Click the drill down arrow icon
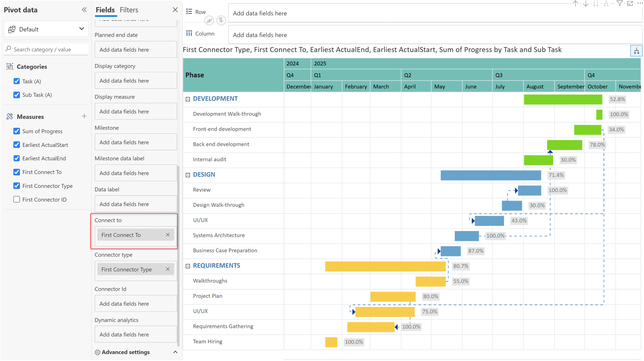Viewport: 644px width, 361px height. pos(585,3)
